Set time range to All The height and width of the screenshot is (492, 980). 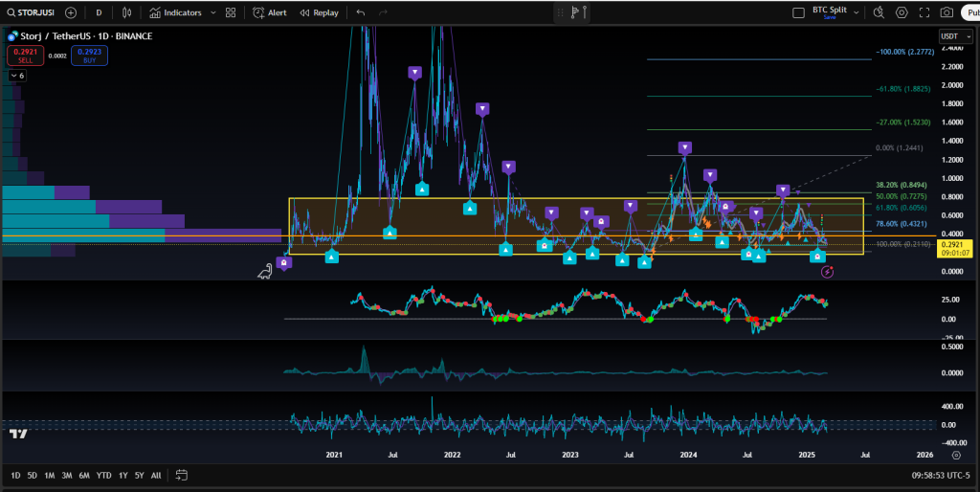(156, 475)
